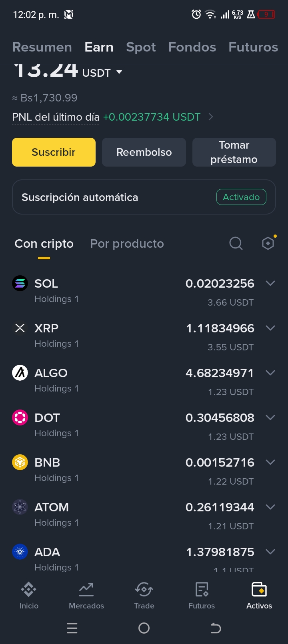The image size is (288, 644).
Task: Open the USDT currency dropdown arrow
Action: coord(119,72)
